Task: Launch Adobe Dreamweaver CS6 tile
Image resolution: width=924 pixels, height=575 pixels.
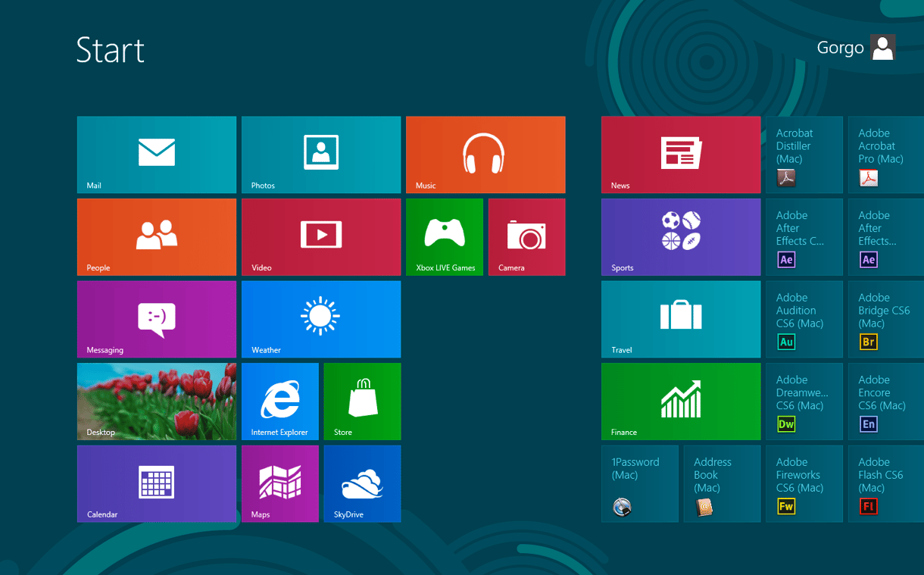Action: point(804,402)
